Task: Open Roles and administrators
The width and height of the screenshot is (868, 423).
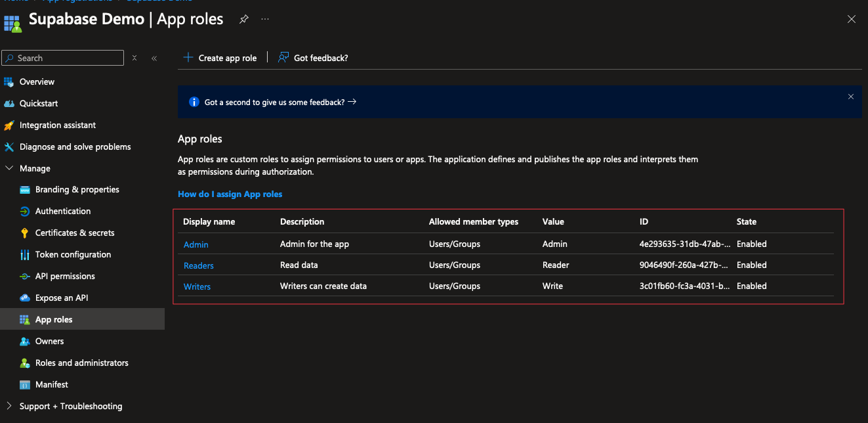Action: click(82, 363)
